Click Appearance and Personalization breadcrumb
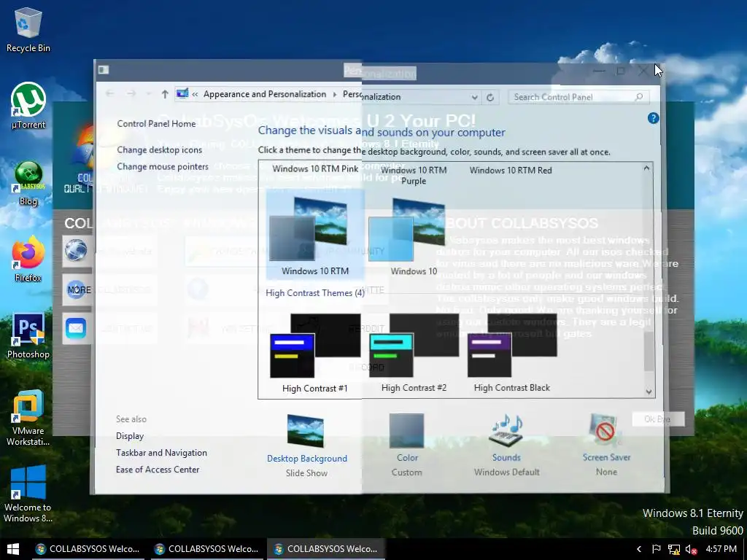747x560 pixels. (x=265, y=94)
